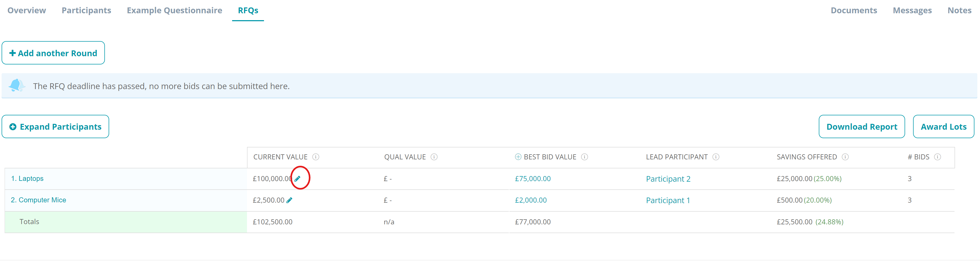980x262 pixels.
Task: Click Award Lots button
Action: coord(943,126)
